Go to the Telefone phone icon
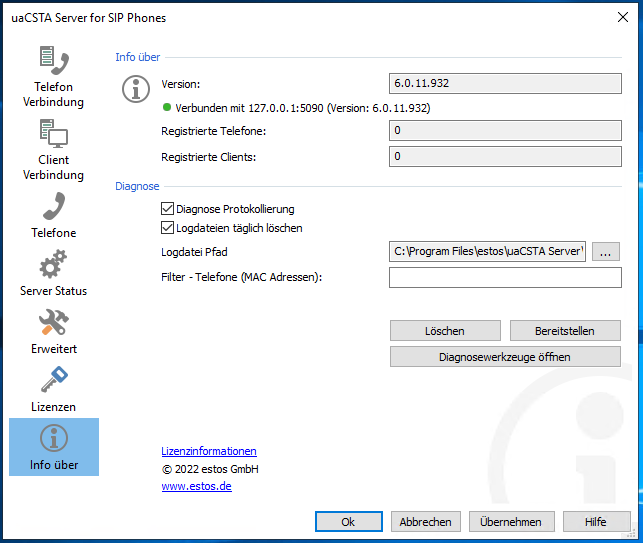This screenshot has height=543, width=643. 53,206
